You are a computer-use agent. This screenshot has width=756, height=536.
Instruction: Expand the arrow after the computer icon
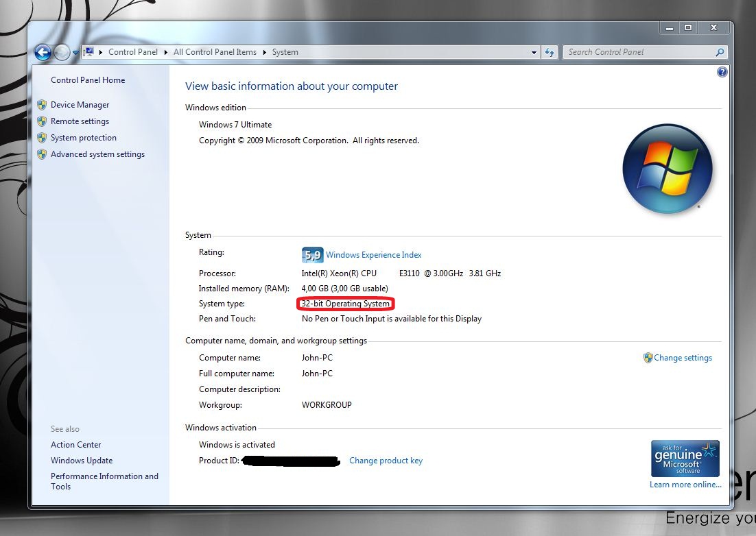(x=101, y=52)
